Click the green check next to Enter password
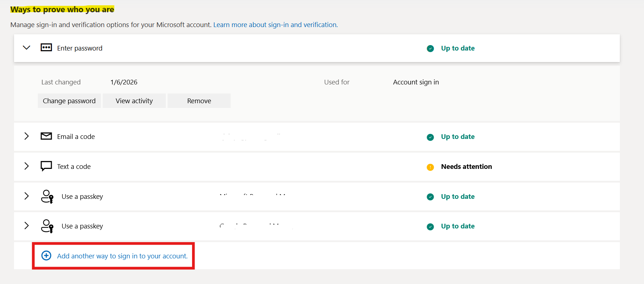Viewport: 644px width, 284px height. (430, 48)
